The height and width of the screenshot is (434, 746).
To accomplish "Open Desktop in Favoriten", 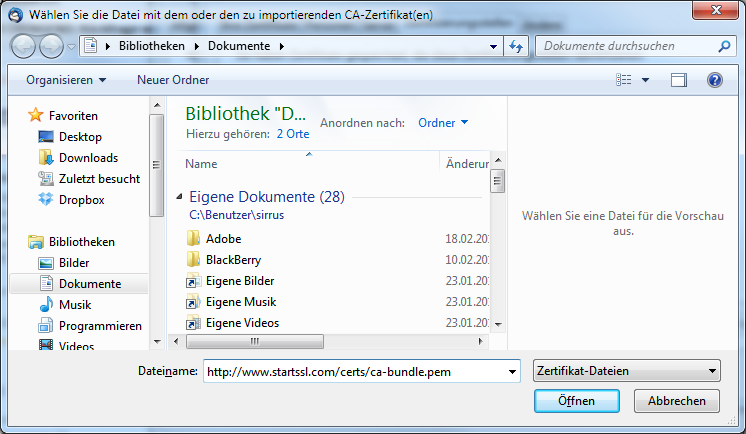I will (80, 137).
